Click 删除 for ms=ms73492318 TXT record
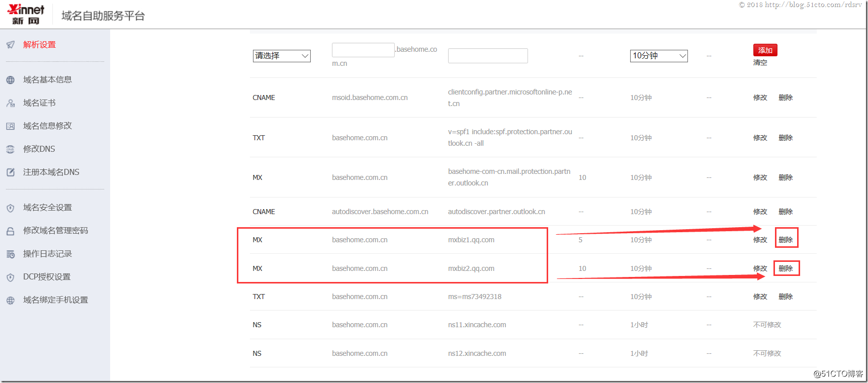The height and width of the screenshot is (383, 868). point(786,297)
